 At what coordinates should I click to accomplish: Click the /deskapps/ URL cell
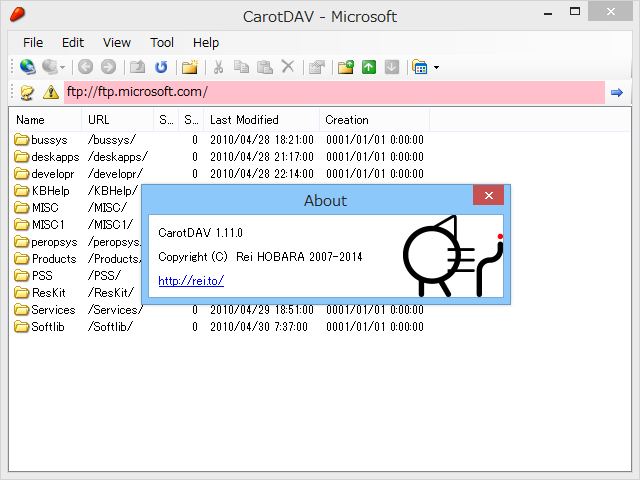pyautogui.click(x=118, y=157)
